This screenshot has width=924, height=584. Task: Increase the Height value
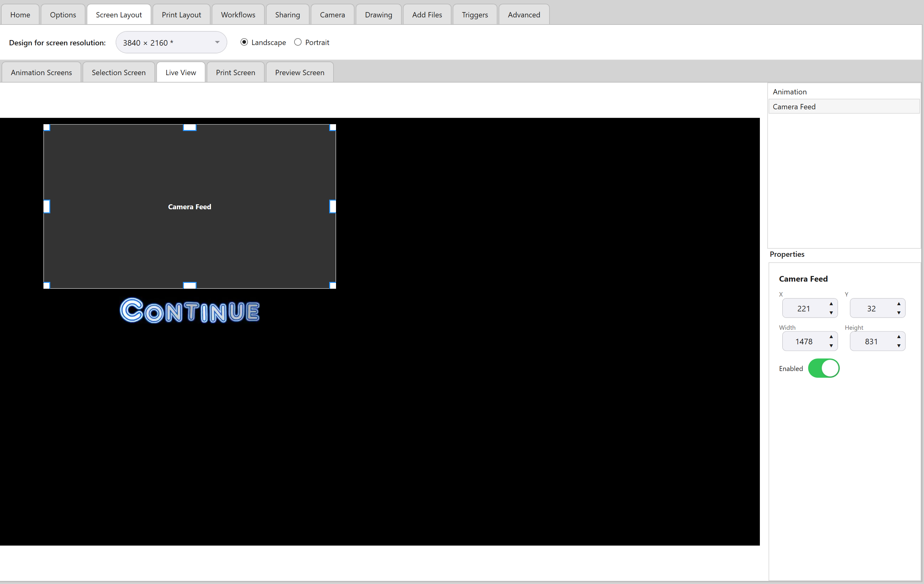click(x=899, y=337)
